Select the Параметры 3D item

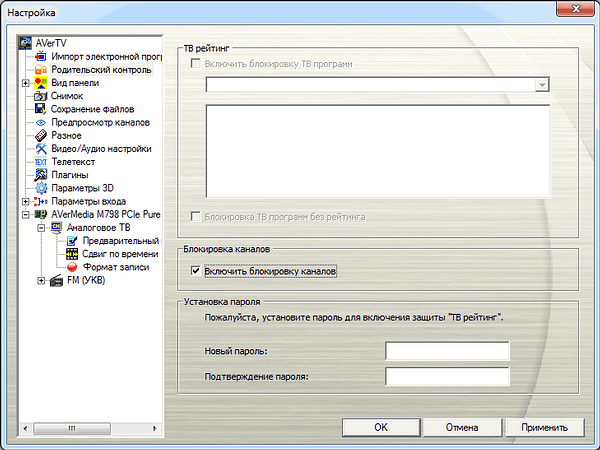click(x=82, y=188)
